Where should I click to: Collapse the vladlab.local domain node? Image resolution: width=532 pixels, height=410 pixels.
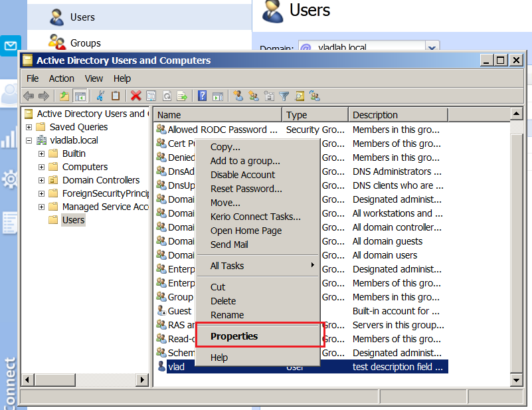point(29,140)
